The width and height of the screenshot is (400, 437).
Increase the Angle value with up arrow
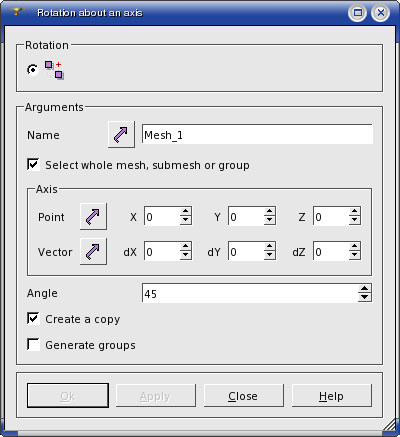(x=365, y=289)
